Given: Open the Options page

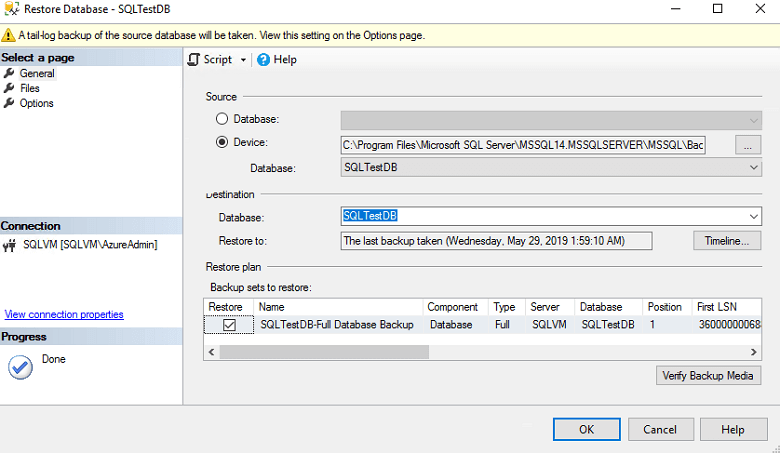Looking at the screenshot, I should click(x=36, y=103).
